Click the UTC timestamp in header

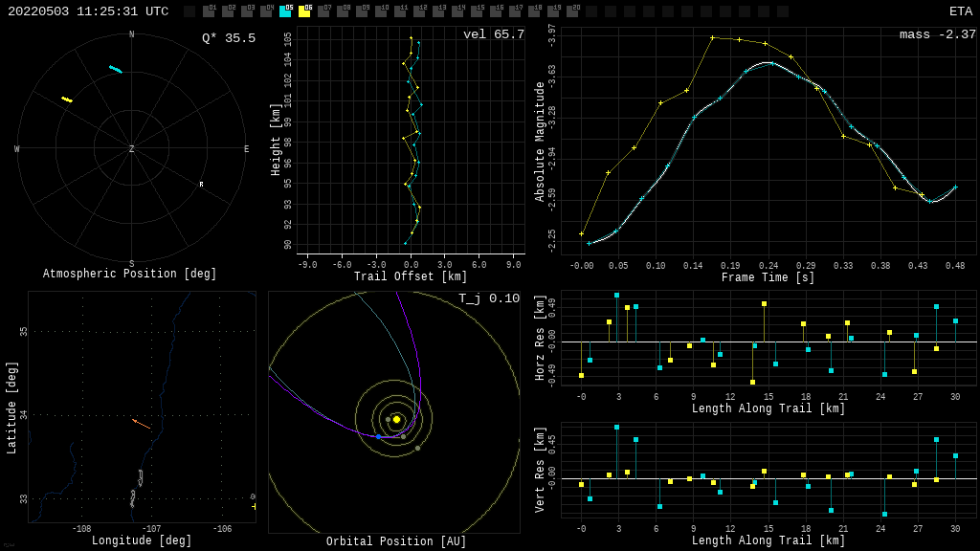[88, 11]
